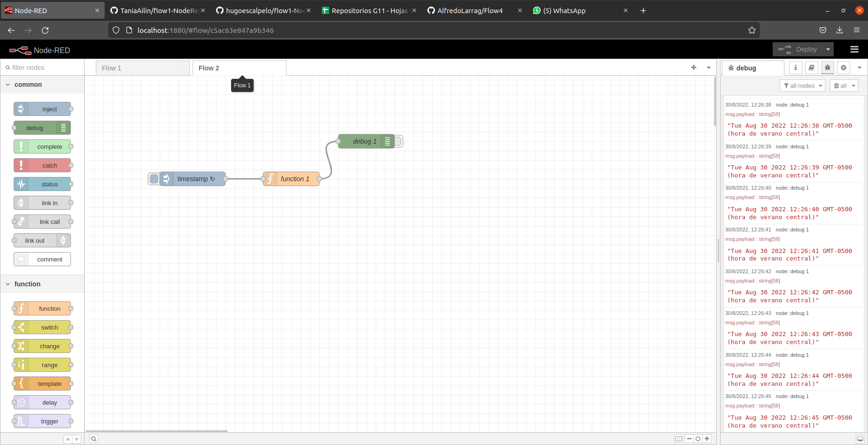
Task: Toggle the navigator minimap view
Action: point(678,438)
